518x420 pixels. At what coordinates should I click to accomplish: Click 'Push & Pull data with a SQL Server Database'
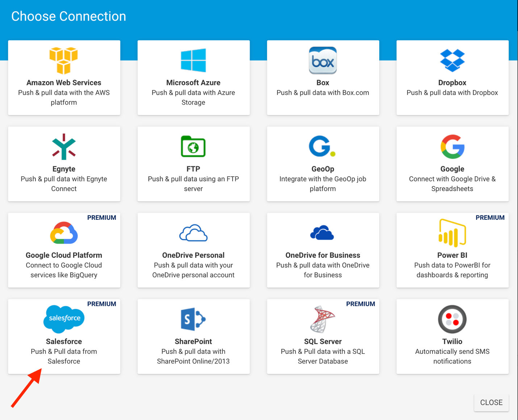pyautogui.click(x=323, y=356)
